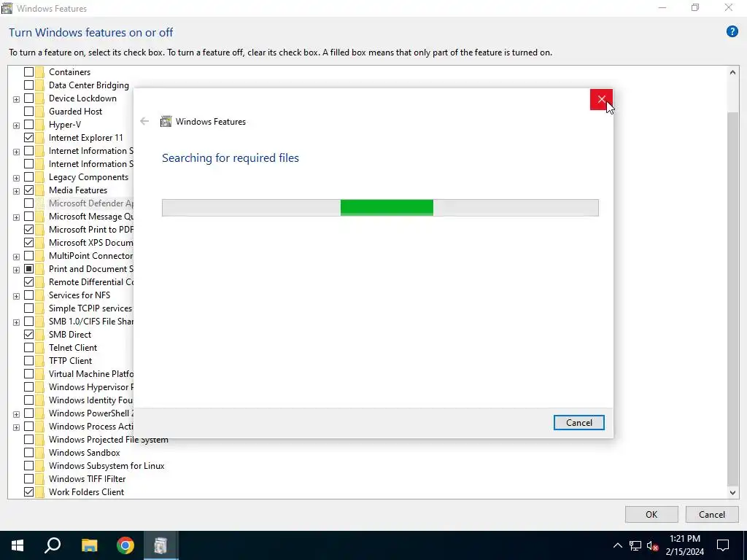Cancel the required files search

578,422
